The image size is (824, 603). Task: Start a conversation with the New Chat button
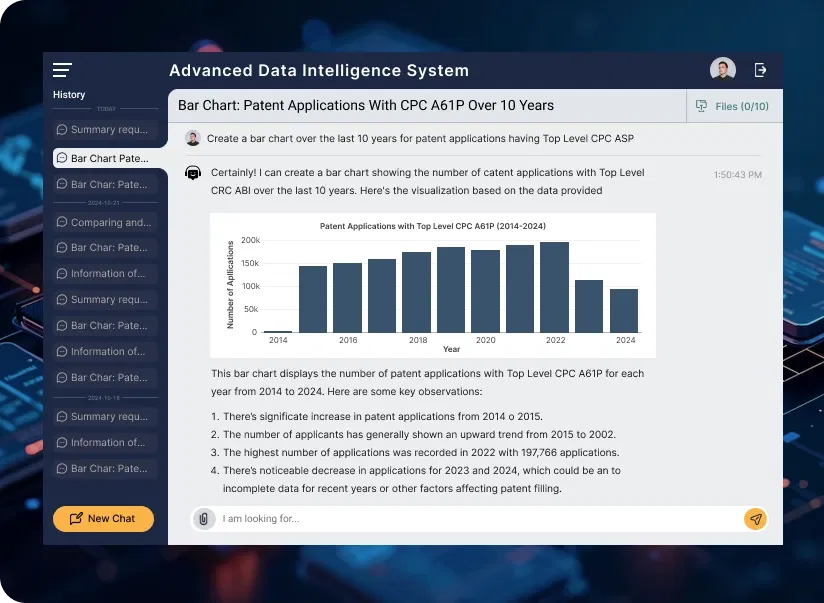103,519
